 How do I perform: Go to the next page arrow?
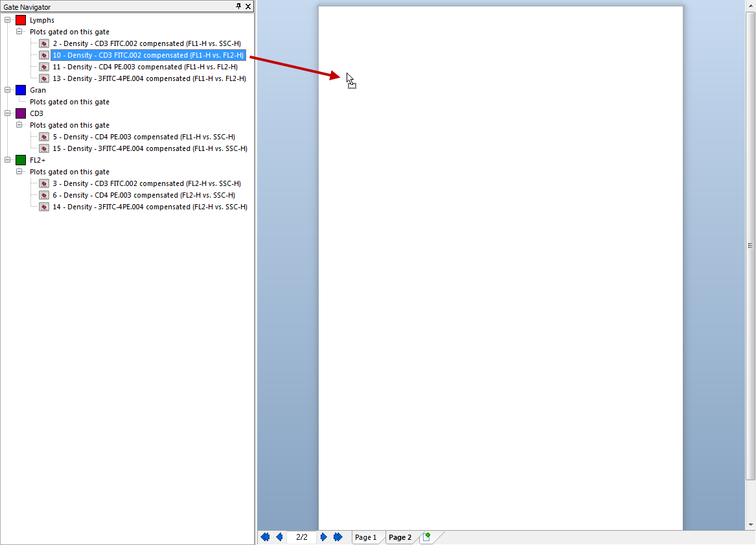(324, 537)
